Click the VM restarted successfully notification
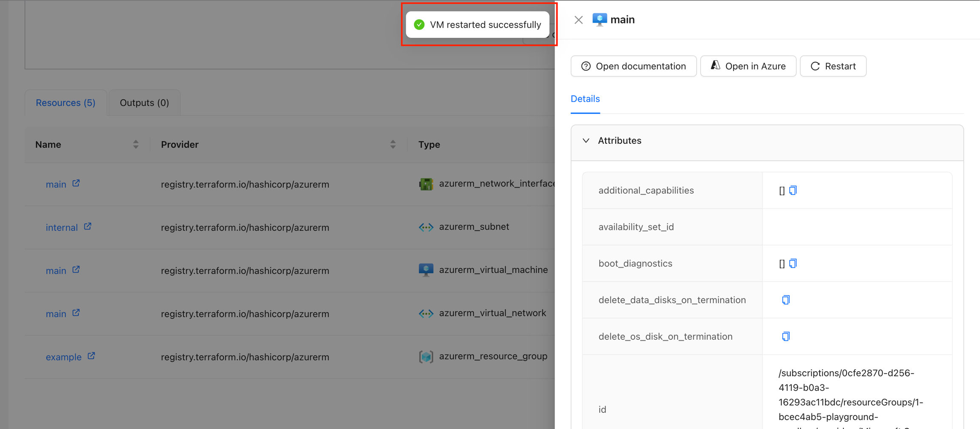Screen dimensions: 980x429 (x=477, y=25)
